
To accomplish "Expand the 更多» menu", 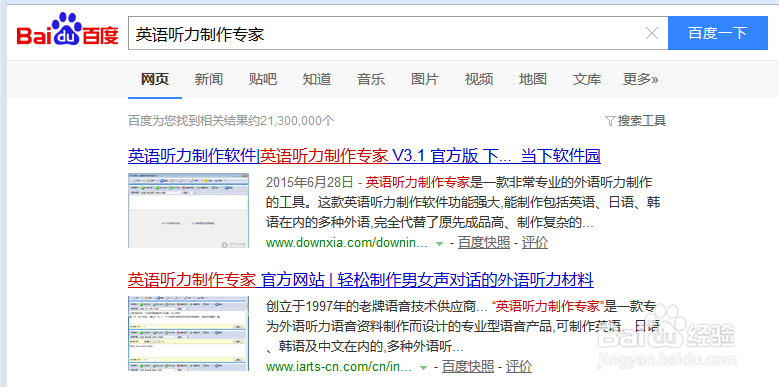I will (641, 79).
